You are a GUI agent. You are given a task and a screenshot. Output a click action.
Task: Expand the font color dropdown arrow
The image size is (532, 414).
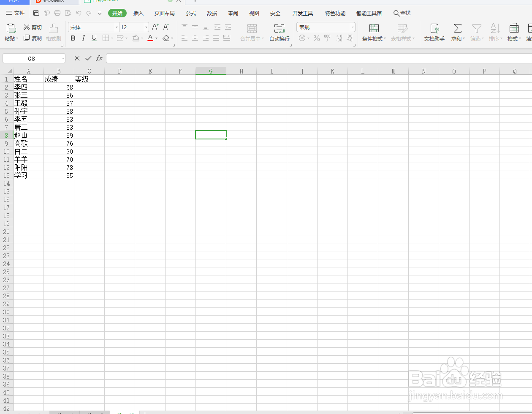(156, 38)
